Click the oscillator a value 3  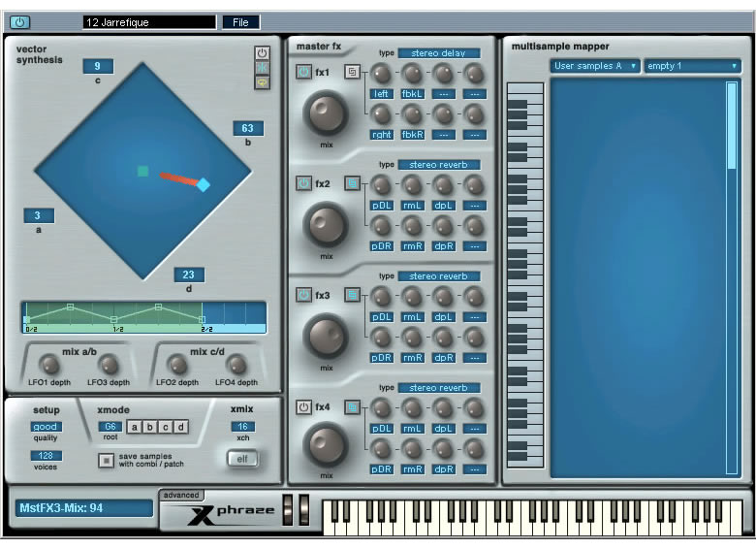(x=39, y=215)
